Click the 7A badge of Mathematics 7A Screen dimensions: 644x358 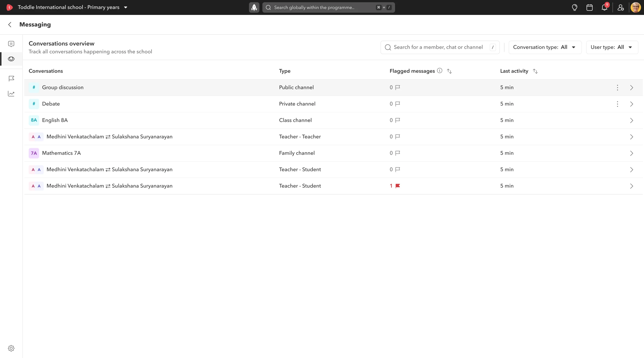[x=34, y=153]
